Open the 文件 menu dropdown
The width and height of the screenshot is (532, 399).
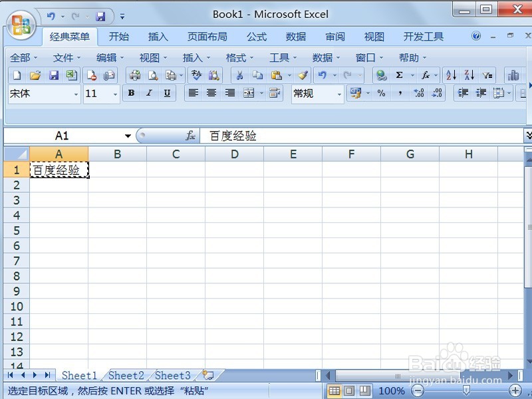67,58
